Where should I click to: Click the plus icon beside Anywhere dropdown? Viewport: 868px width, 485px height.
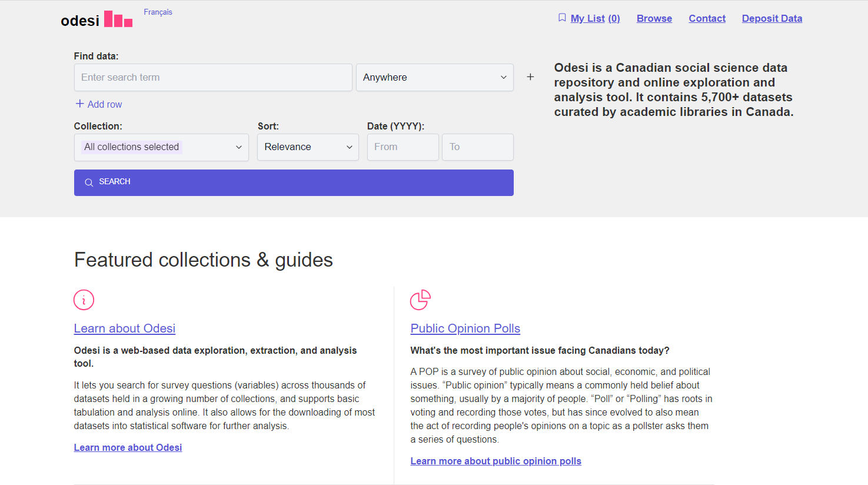click(x=530, y=77)
